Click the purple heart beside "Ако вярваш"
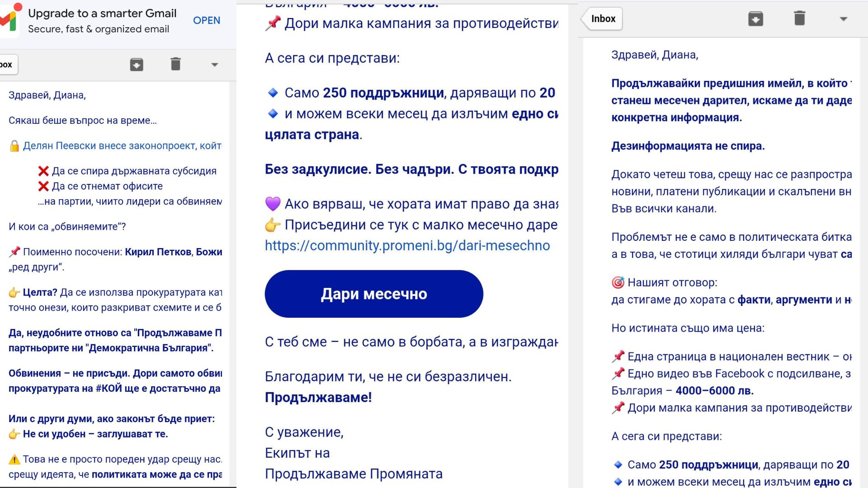 [273, 204]
